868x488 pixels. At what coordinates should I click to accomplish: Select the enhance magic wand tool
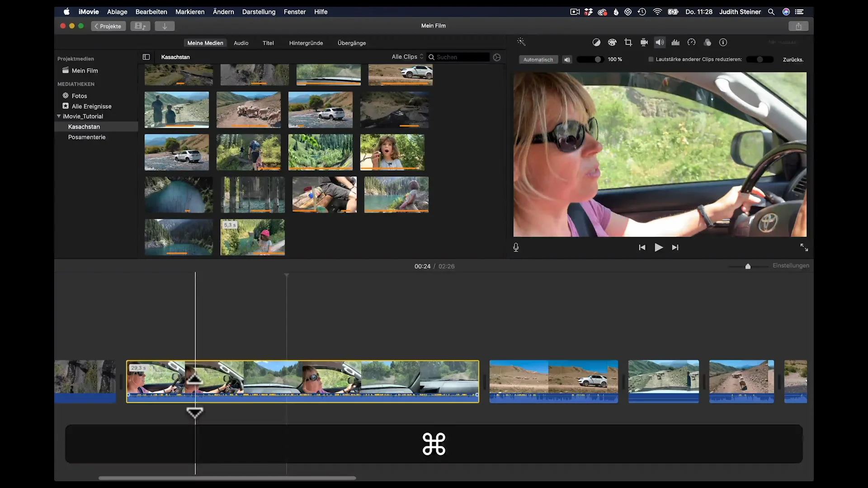click(521, 42)
